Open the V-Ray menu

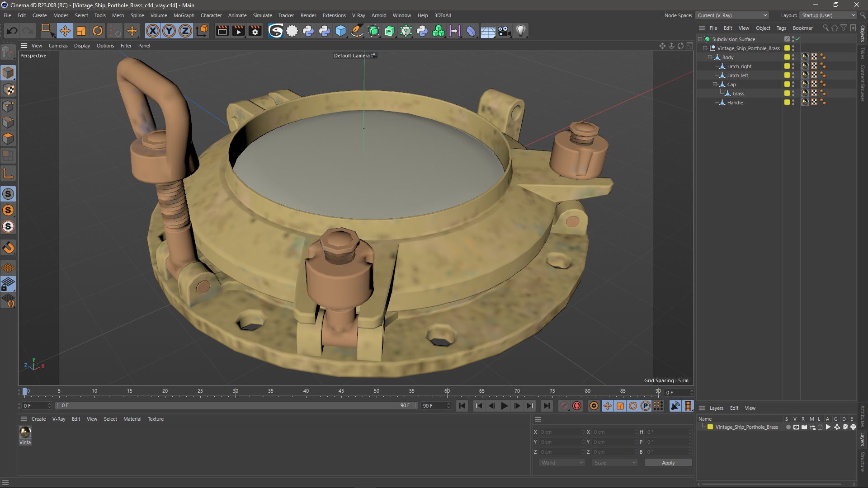click(x=358, y=15)
